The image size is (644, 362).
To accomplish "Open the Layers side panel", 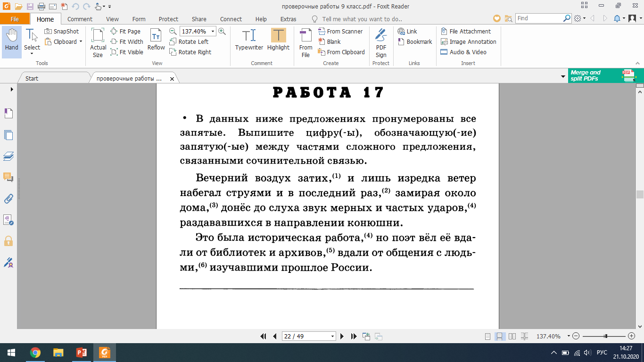I will pyautogui.click(x=8, y=156).
